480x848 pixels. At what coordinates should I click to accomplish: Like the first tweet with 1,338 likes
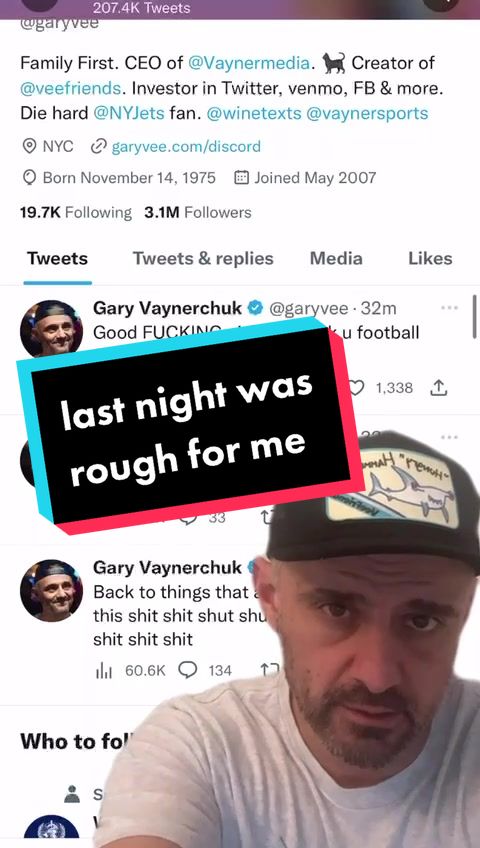357,388
